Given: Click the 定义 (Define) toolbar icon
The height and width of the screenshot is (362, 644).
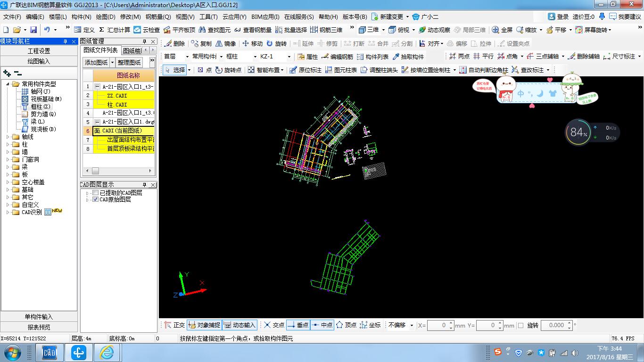Looking at the screenshot, I should pos(84,30).
